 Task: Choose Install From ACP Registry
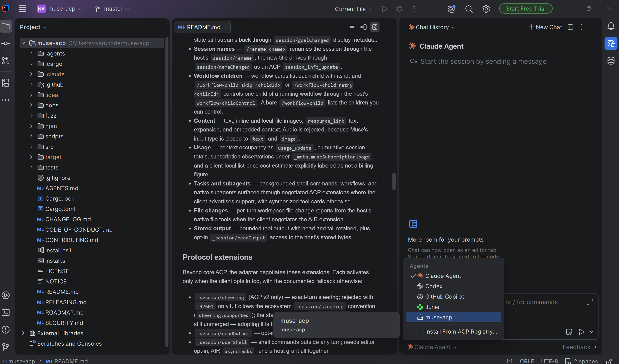pos(453,332)
